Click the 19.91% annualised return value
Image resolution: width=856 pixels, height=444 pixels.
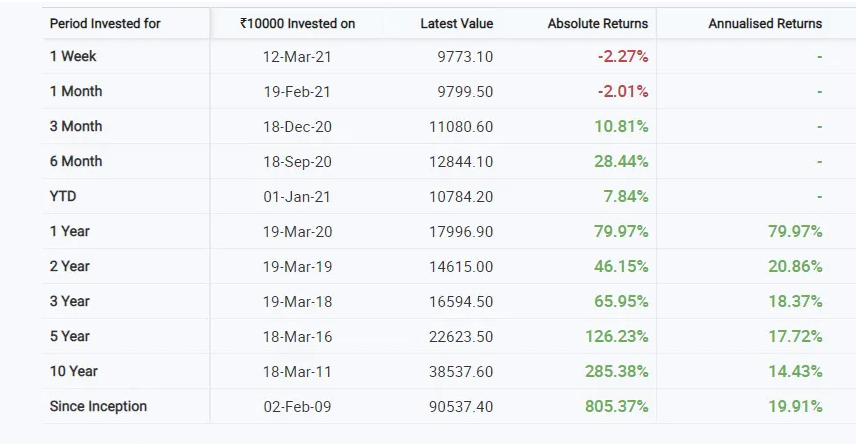(795, 406)
